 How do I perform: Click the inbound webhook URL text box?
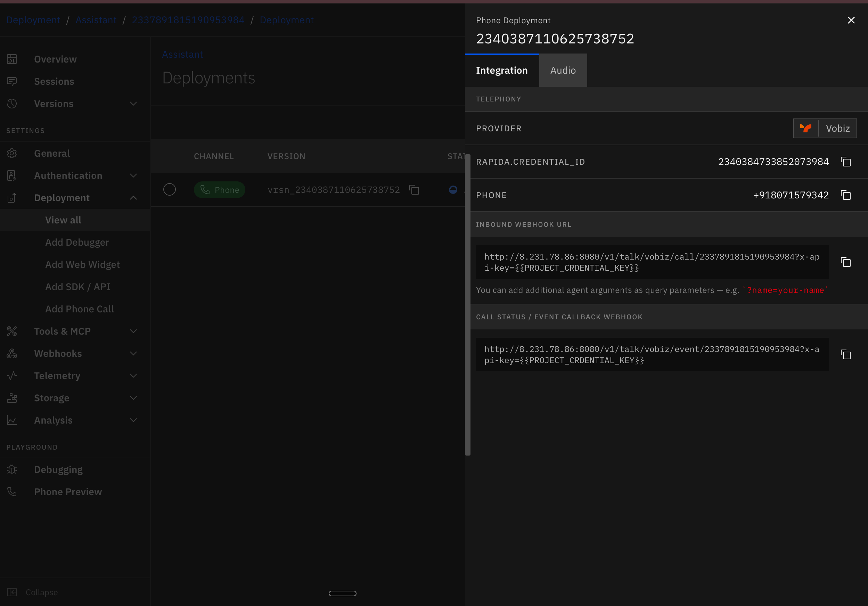[652, 262]
